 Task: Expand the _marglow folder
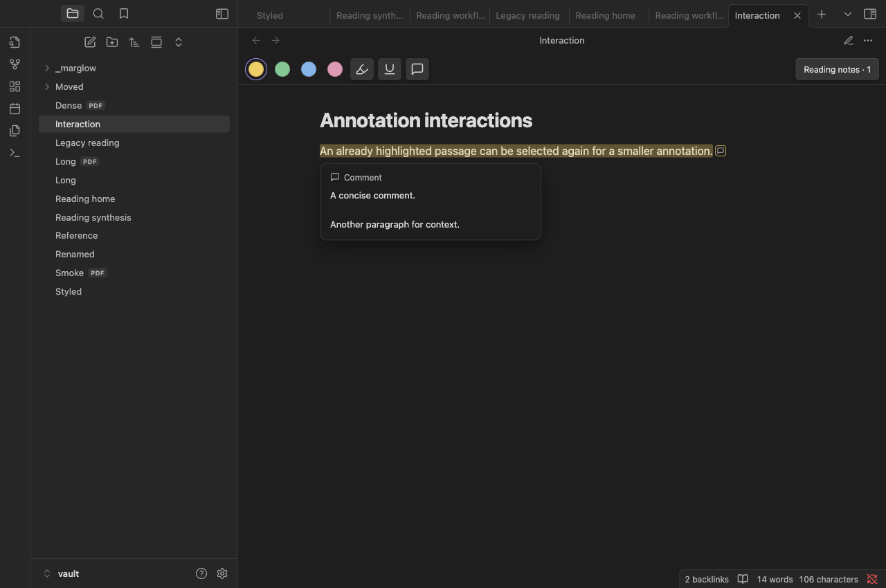[x=47, y=68]
